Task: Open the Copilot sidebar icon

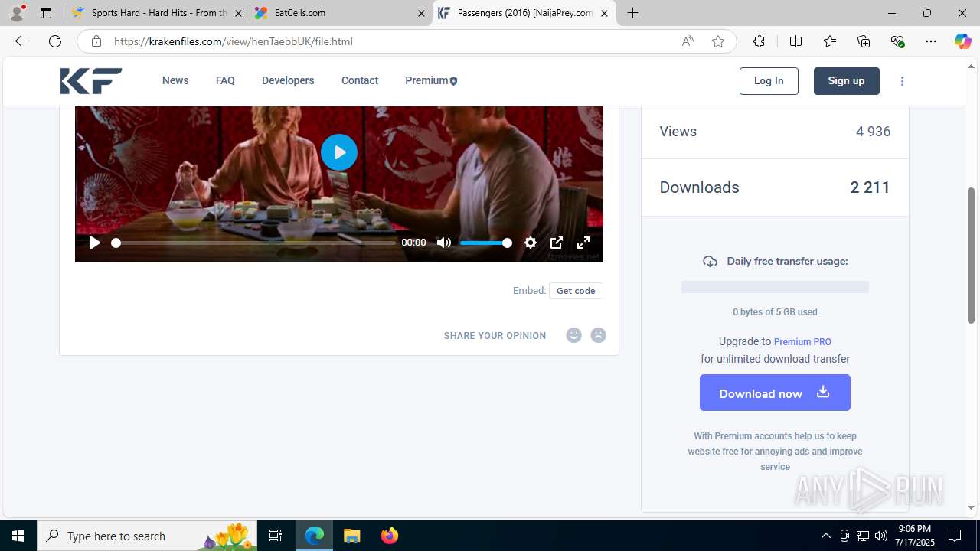Action: click(962, 41)
